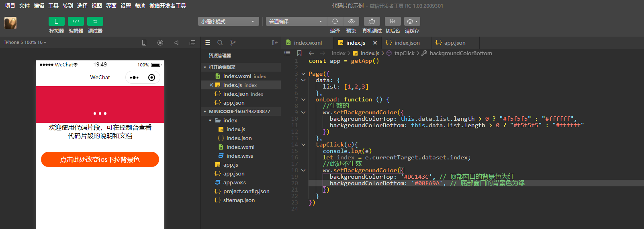This screenshot has width=644, height=229.
Task: Select app.json in open editors list
Action: (241, 103)
